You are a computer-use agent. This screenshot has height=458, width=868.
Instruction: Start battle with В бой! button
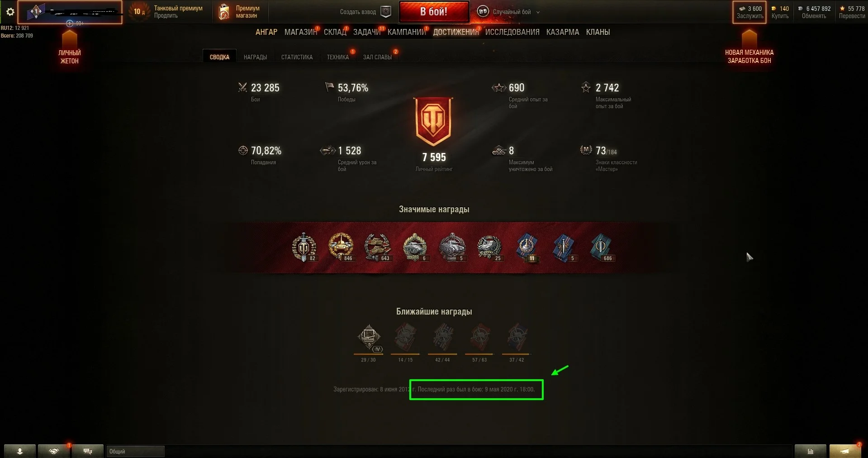tap(434, 12)
